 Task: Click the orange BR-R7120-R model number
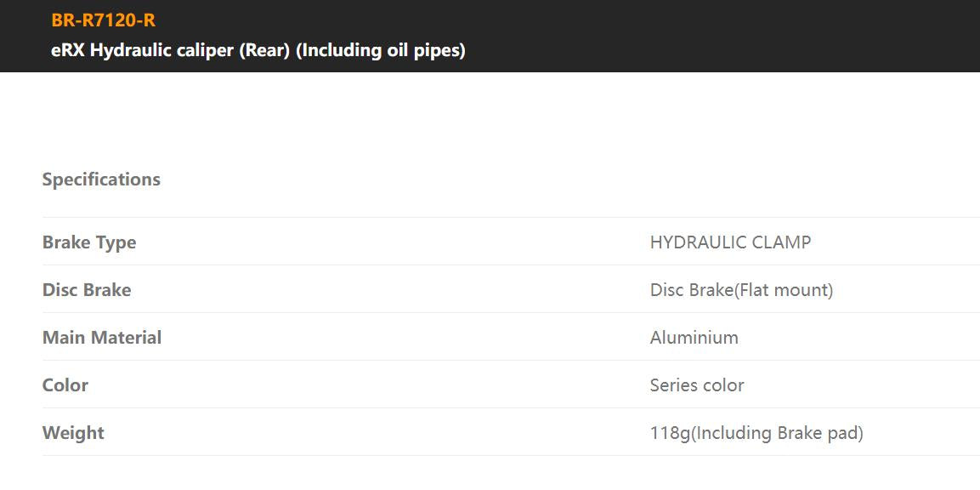tap(103, 20)
